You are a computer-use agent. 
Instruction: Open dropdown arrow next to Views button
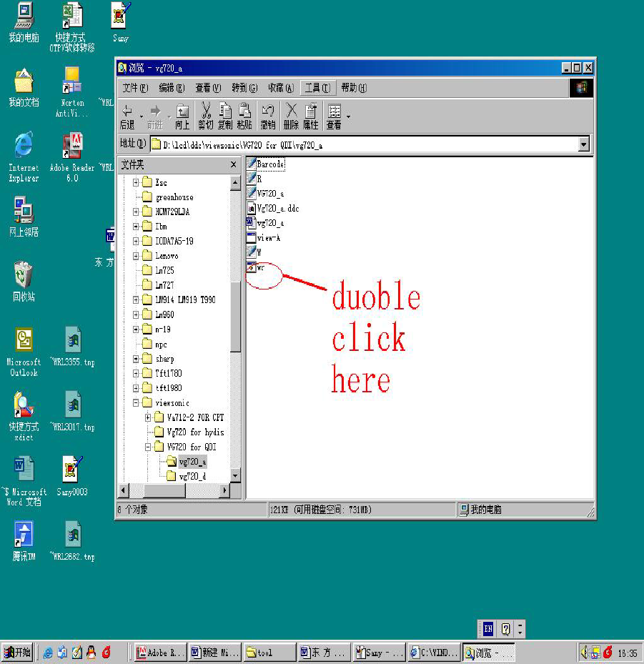tap(349, 117)
